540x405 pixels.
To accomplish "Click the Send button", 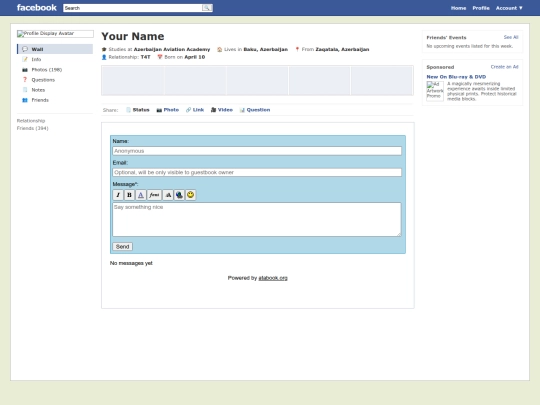I will click(x=123, y=247).
